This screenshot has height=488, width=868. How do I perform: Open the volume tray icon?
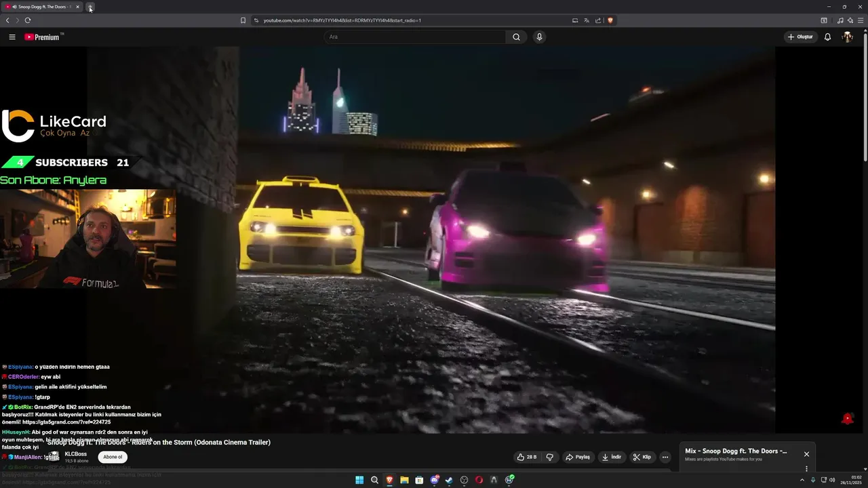pyautogui.click(x=832, y=480)
